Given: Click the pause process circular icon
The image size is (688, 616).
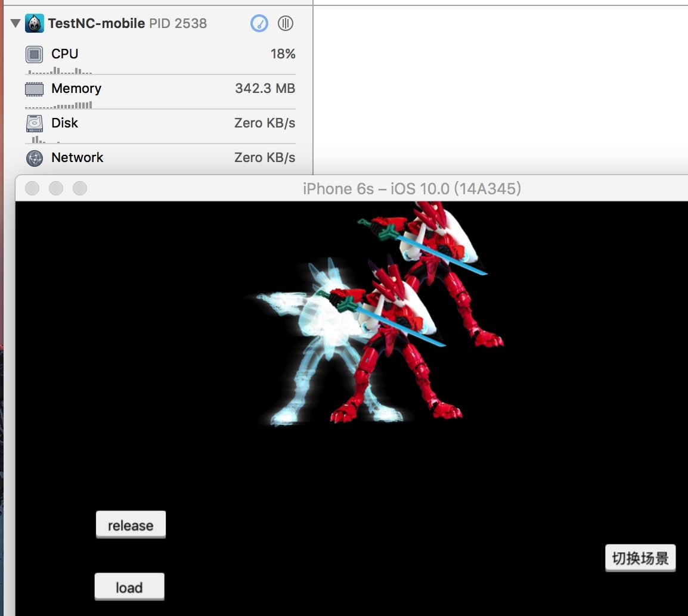Looking at the screenshot, I should click(286, 23).
